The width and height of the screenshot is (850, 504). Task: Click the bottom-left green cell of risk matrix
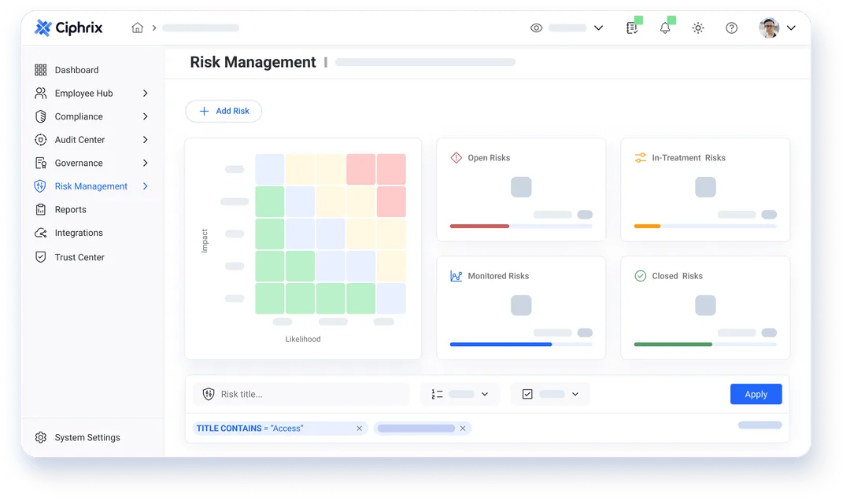(x=270, y=298)
